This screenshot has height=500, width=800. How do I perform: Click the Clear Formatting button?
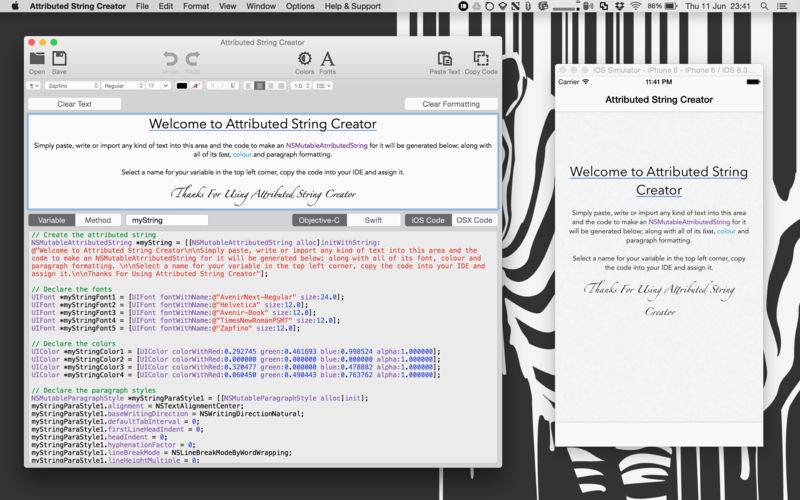coord(451,104)
